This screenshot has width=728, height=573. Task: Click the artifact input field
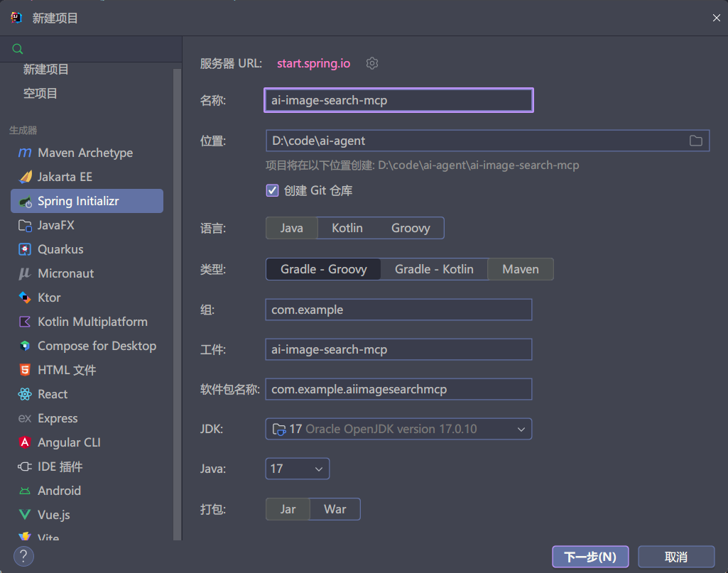point(398,349)
